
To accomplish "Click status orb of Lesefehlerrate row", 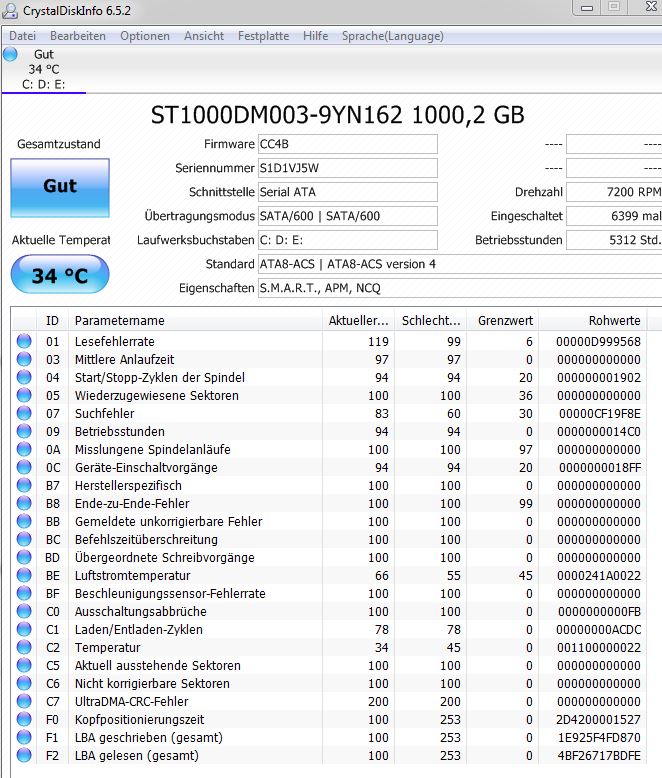I will pos(24,341).
